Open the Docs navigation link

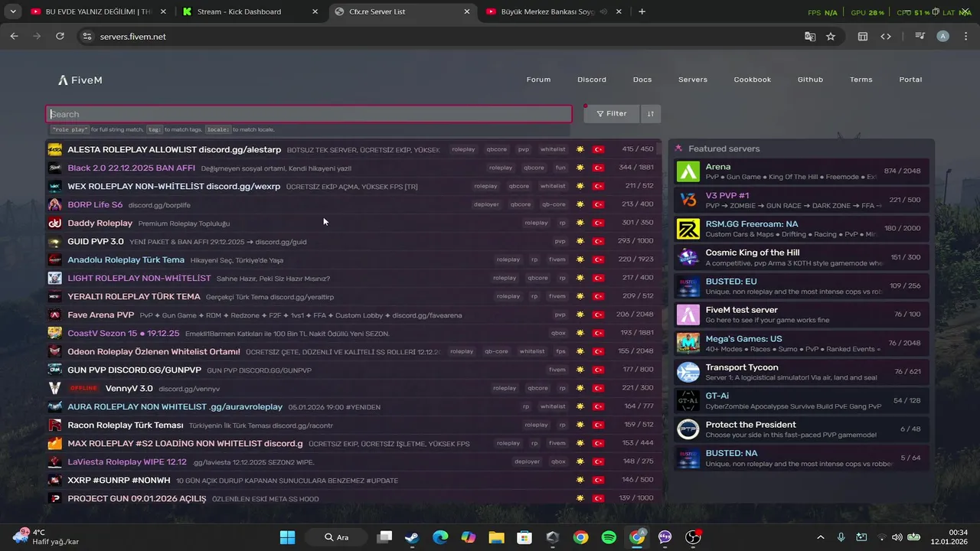coord(642,80)
